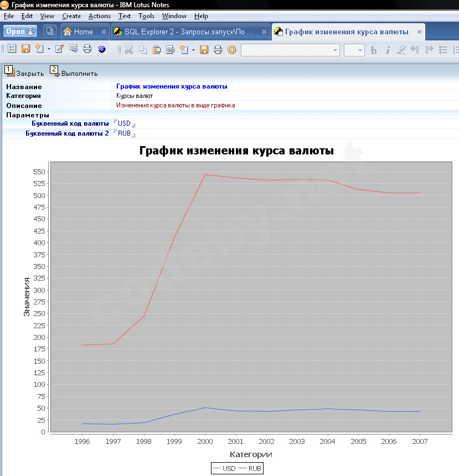Click the thumbnails view icon beside Open
The width and height of the screenshot is (459, 476).
point(50,32)
